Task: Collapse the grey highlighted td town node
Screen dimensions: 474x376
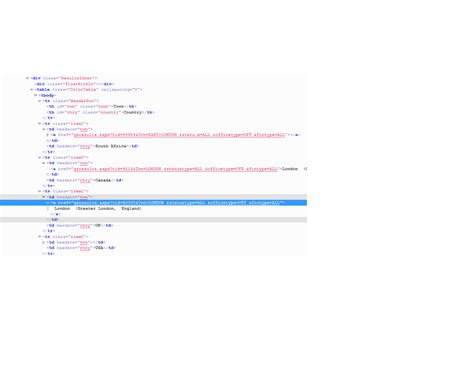Action: point(44,197)
